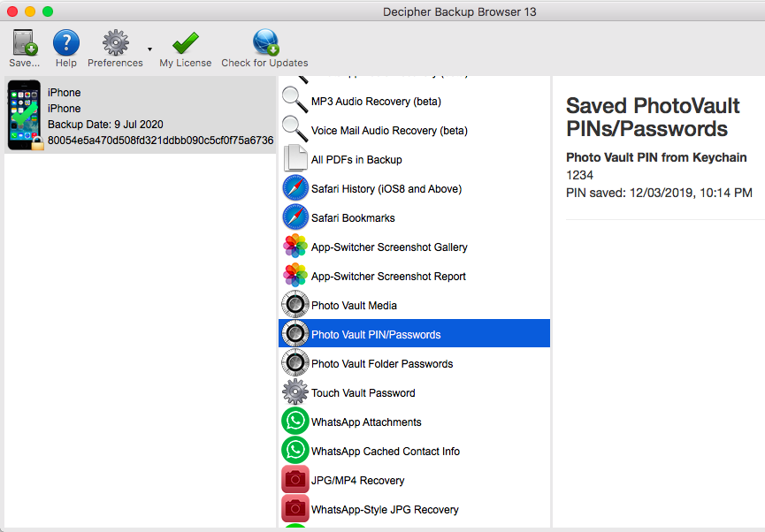Select All PDFs in Backup entry
Image resolution: width=765 pixels, height=532 pixels.
tap(414, 159)
